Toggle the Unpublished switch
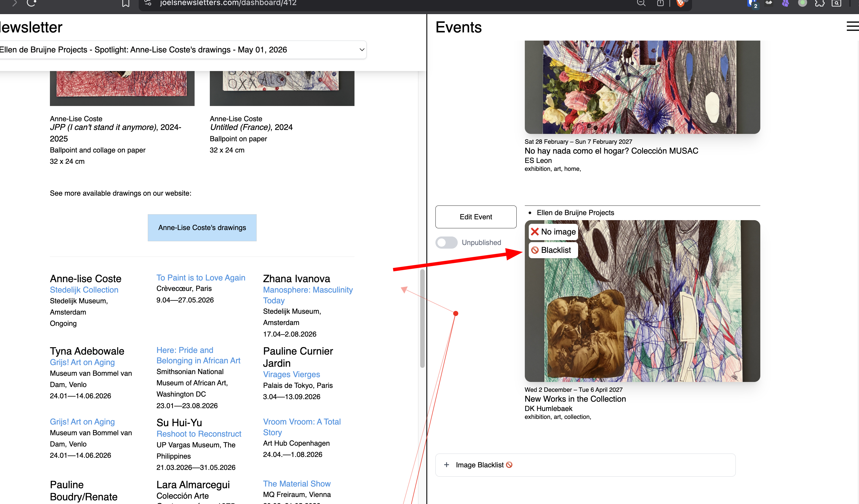The width and height of the screenshot is (859, 504). [x=446, y=242]
